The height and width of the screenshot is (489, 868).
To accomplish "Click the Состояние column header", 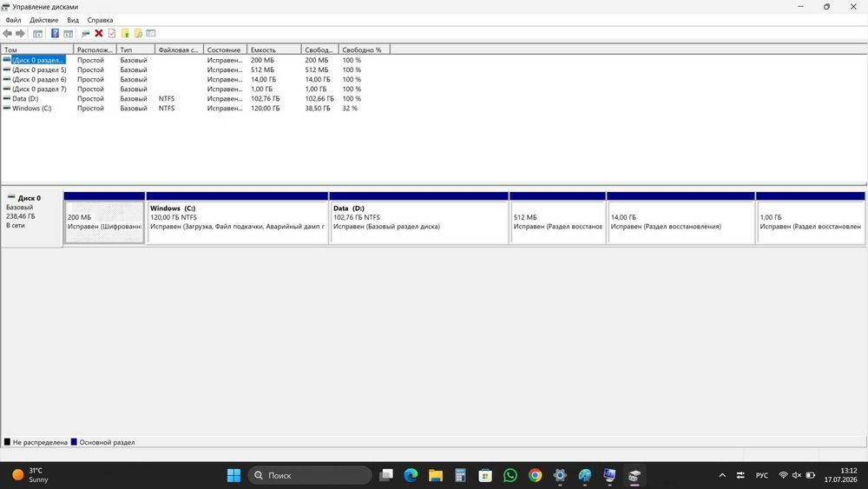I will pyautogui.click(x=225, y=50).
